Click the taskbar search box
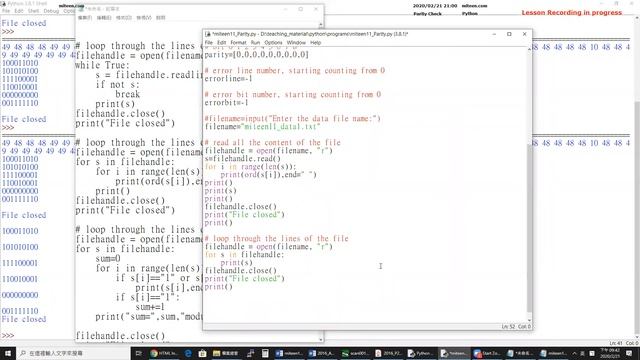 coord(73,353)
